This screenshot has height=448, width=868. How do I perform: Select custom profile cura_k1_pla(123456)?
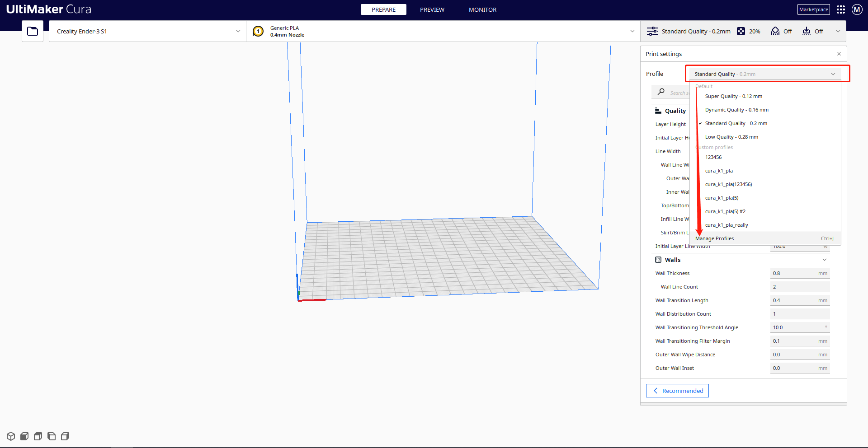point(765,184)
